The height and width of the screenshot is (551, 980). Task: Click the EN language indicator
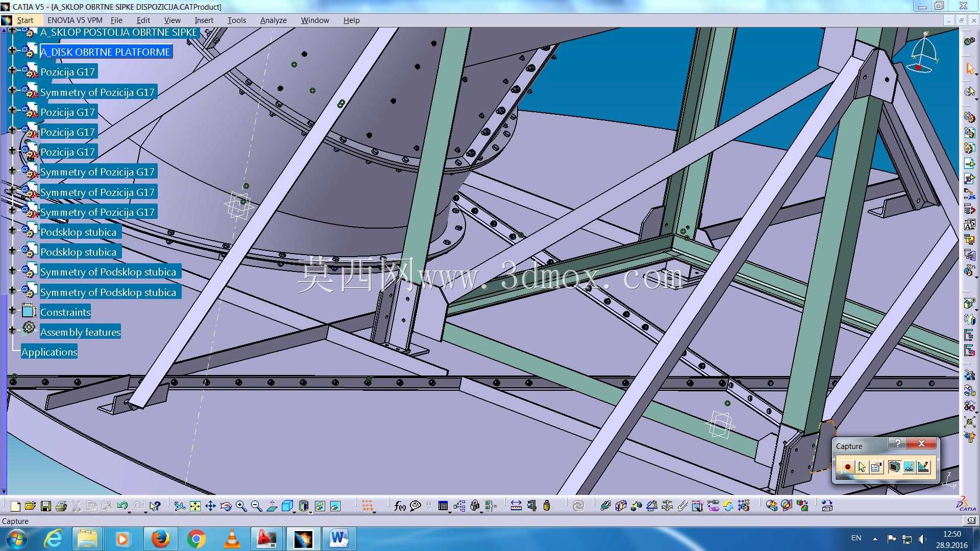point(856,538)
